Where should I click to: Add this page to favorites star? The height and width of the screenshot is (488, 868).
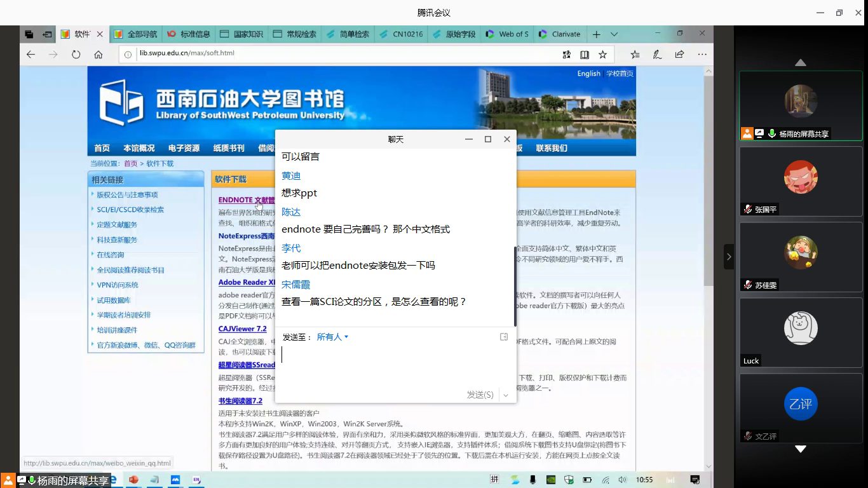[x=603, y=55]
